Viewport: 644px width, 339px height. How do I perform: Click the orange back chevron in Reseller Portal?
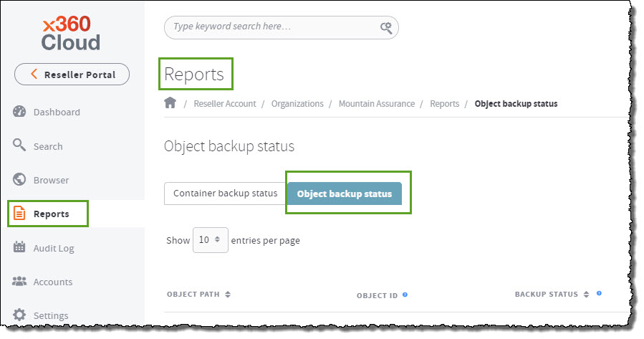pos(34,74)
